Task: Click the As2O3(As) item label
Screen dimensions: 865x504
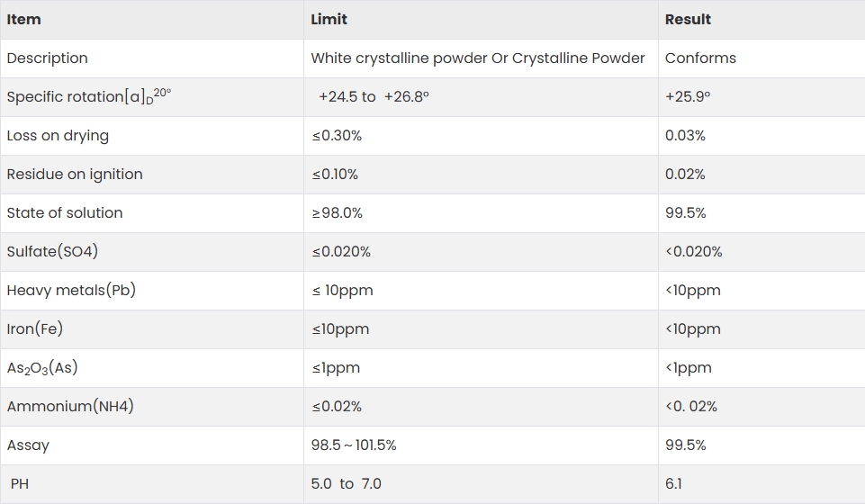Action: (x=42, y=368)
